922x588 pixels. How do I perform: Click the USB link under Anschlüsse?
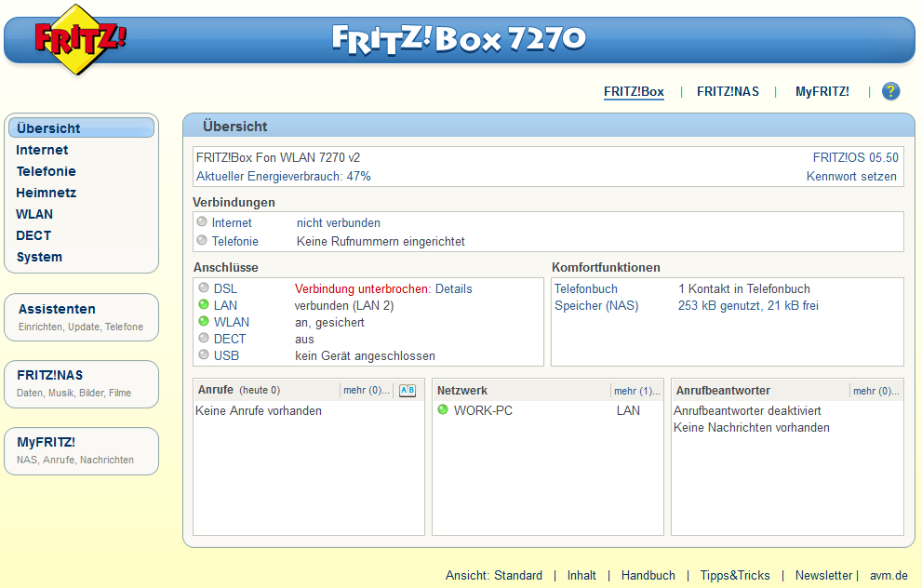pyautogui.click(x=226, y=355)
